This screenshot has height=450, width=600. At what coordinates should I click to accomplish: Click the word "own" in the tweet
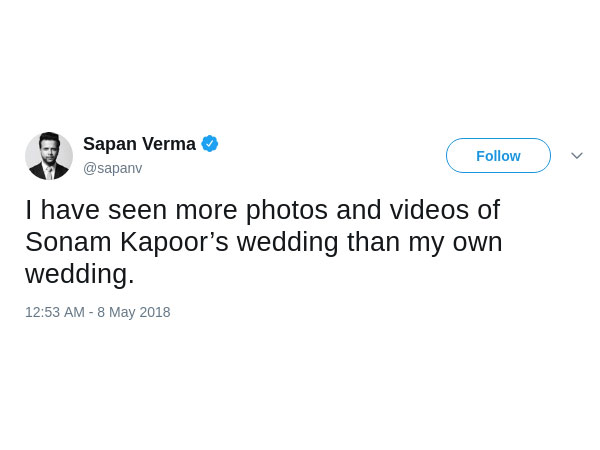pyautogui.click(x=476, y=242)
